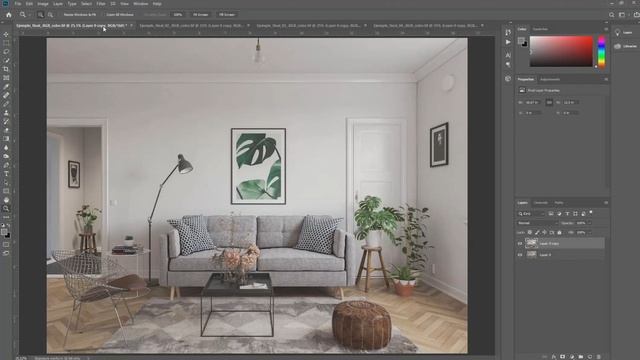The image size is (640, 360).
Task: Select the Hand tool
Action: click(x=6, y=200)
